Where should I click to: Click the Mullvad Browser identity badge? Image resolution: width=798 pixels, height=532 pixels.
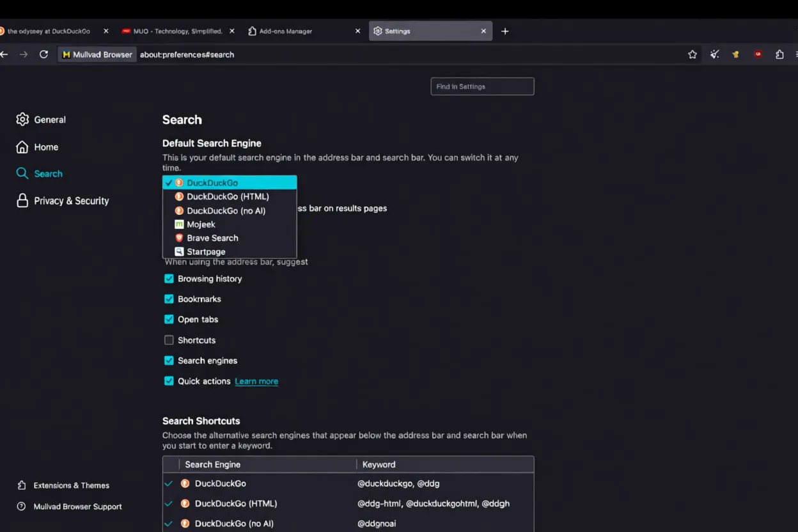pos(97,54)
